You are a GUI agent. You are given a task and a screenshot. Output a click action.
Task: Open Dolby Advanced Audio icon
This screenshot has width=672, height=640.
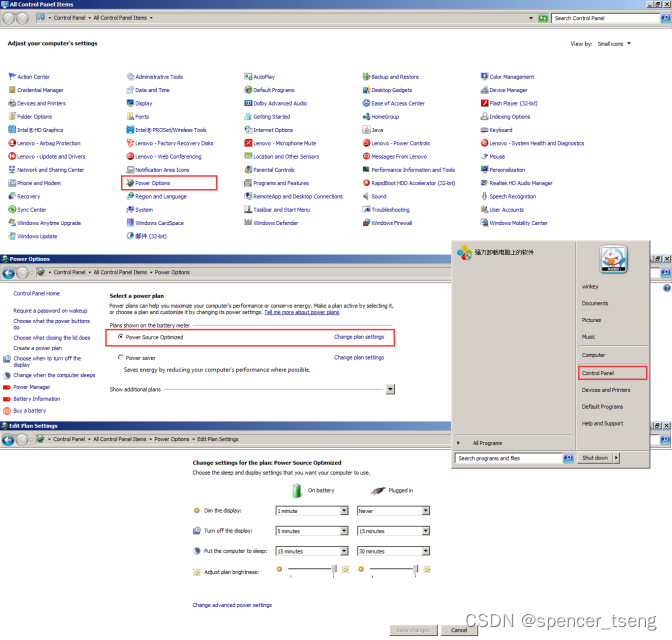tap(248, 103)
